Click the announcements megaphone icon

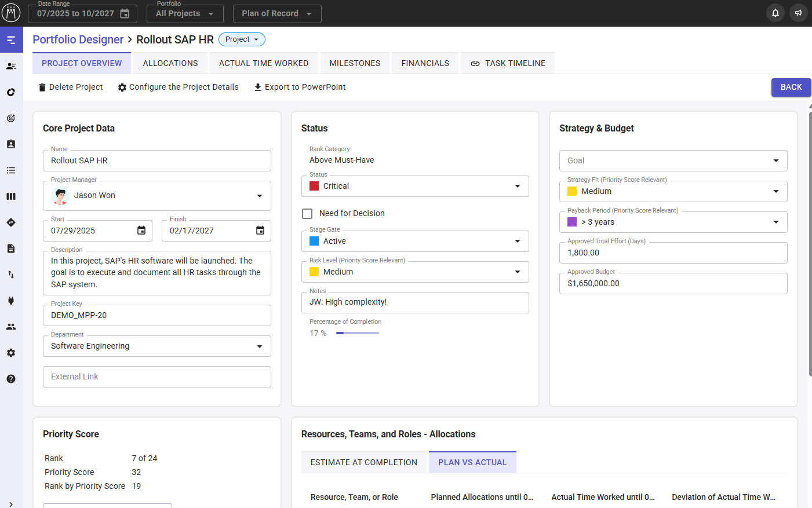pyautogui.click(x=798, y=12)
